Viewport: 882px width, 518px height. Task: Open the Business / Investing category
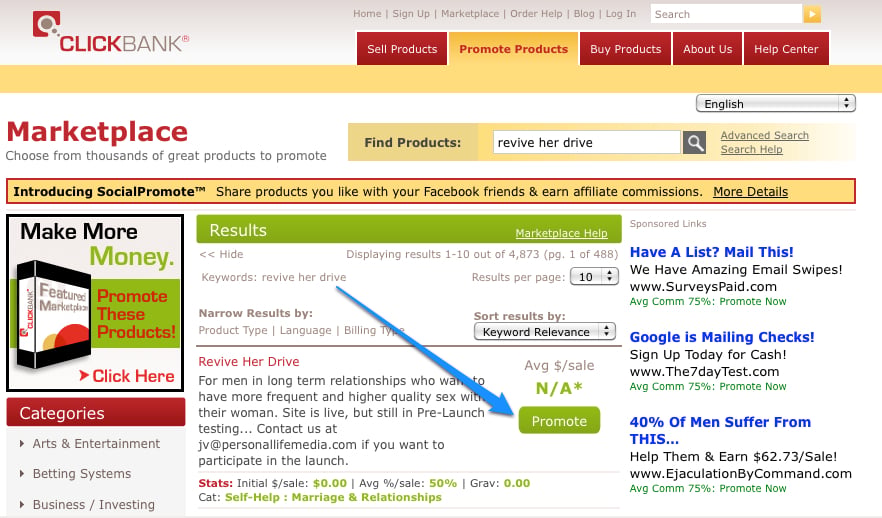click(93, 505)
